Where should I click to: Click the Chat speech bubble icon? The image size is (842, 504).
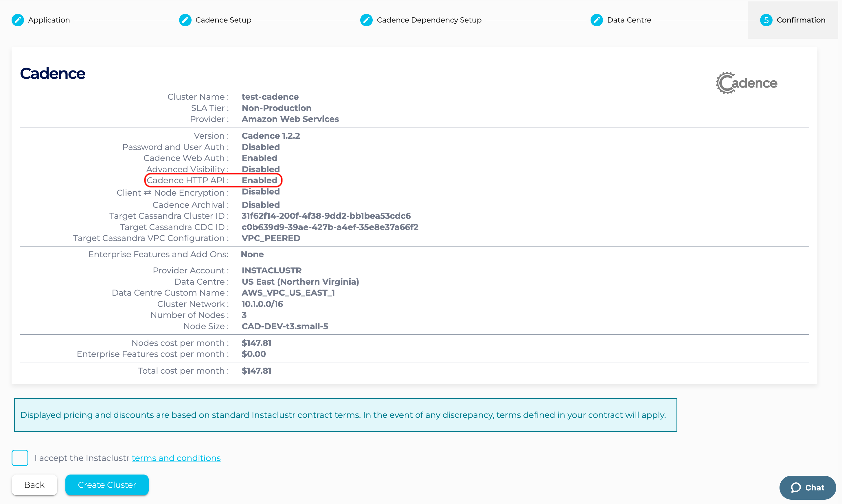[796, 488]
